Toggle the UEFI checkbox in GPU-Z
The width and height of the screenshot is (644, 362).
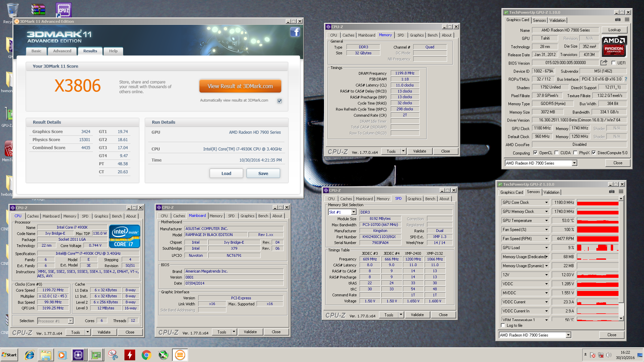613,63
